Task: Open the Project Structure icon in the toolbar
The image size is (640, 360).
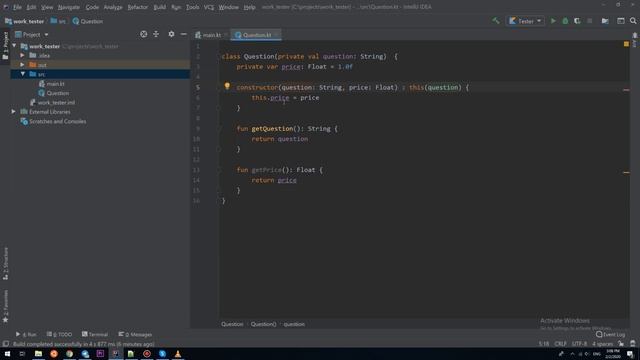Action: (605, 21)
